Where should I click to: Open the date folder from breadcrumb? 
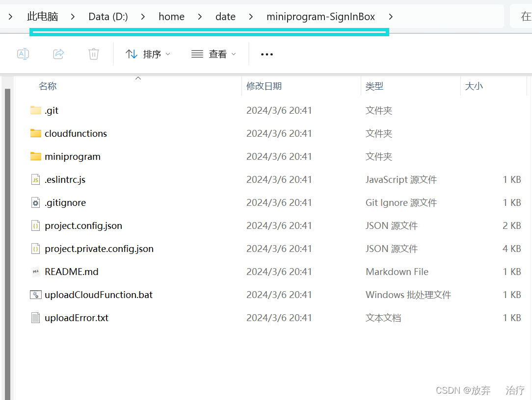(225, 16)
